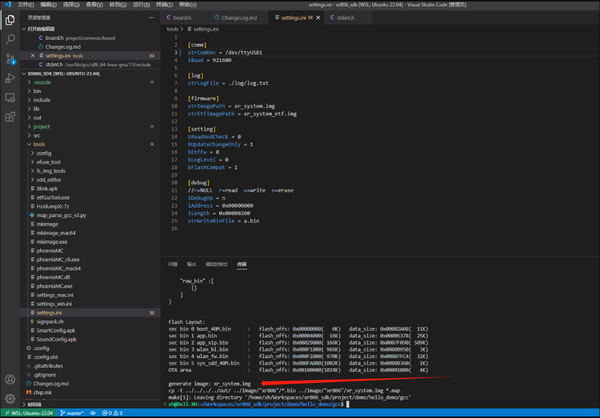Switch to the 问题 panel tab
The image size is (600, 418).
[173, 264]
